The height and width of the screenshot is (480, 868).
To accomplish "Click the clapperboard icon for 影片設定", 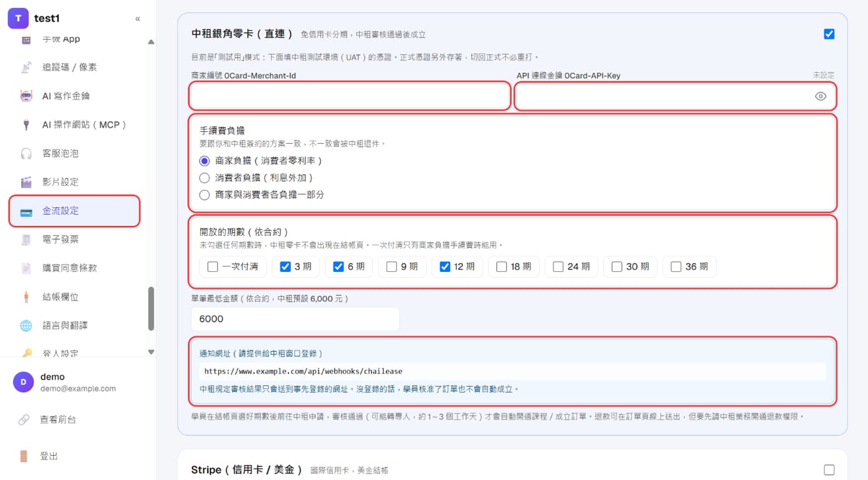I will pyautogui.click(x=26, y=182).
